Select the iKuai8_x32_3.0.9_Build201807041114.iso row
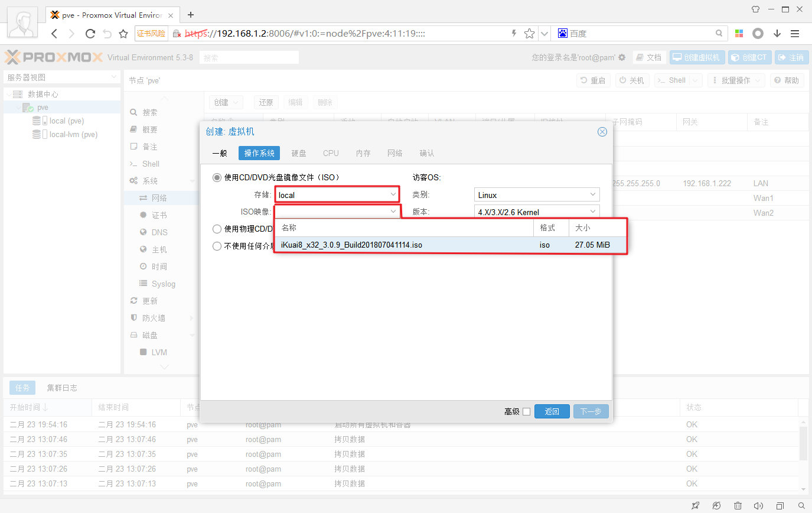 coord(450,245)
